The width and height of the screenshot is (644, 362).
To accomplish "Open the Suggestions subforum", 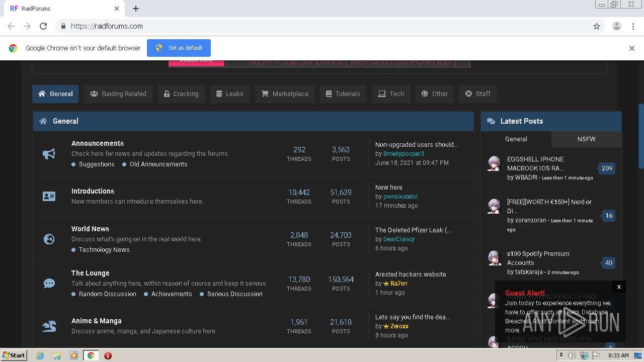I will coord(97,164).
